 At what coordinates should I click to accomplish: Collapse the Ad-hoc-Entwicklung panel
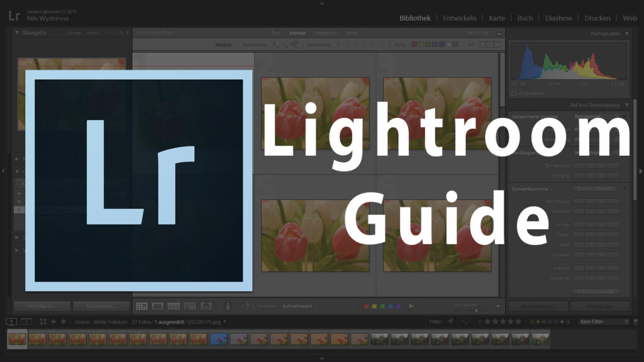tap(627, 105)
